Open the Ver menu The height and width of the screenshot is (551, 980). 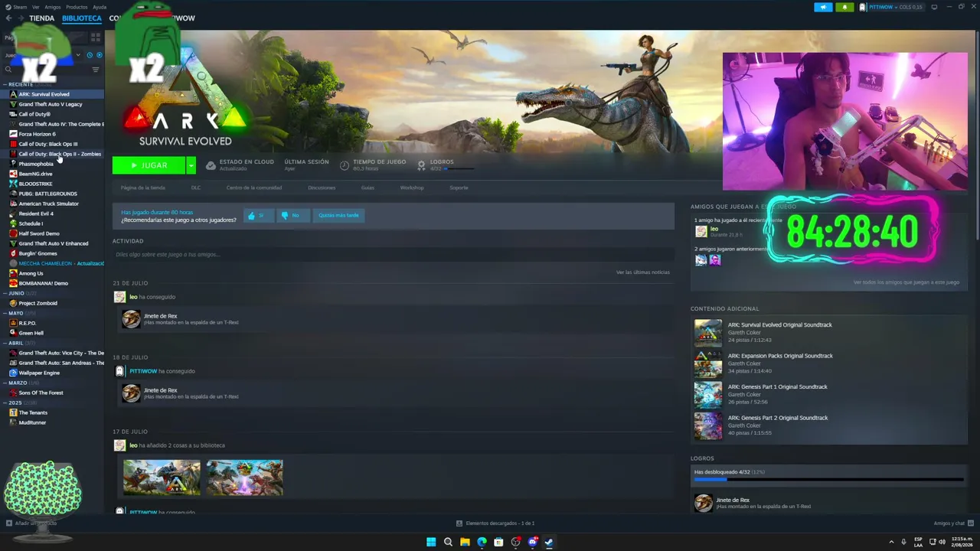tap(36, 7)
